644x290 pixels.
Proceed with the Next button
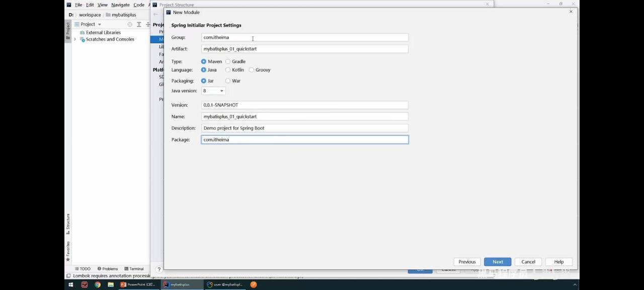pyautogui.click(x=498, y=262)
